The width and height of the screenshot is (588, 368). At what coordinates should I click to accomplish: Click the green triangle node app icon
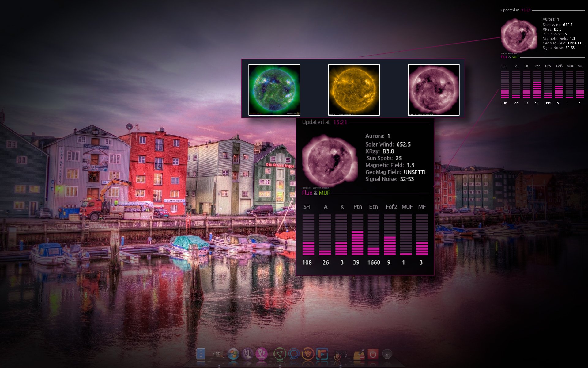tap(280, 354)
